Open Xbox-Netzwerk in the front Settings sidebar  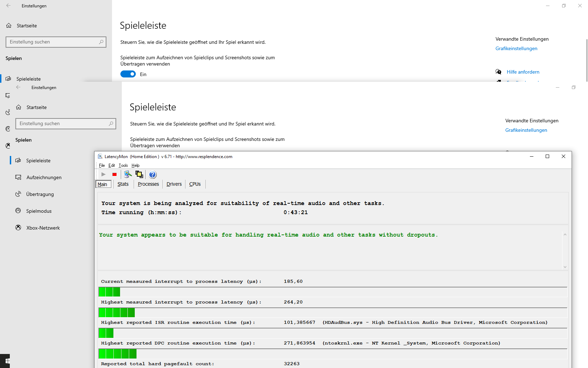point(43,228)
